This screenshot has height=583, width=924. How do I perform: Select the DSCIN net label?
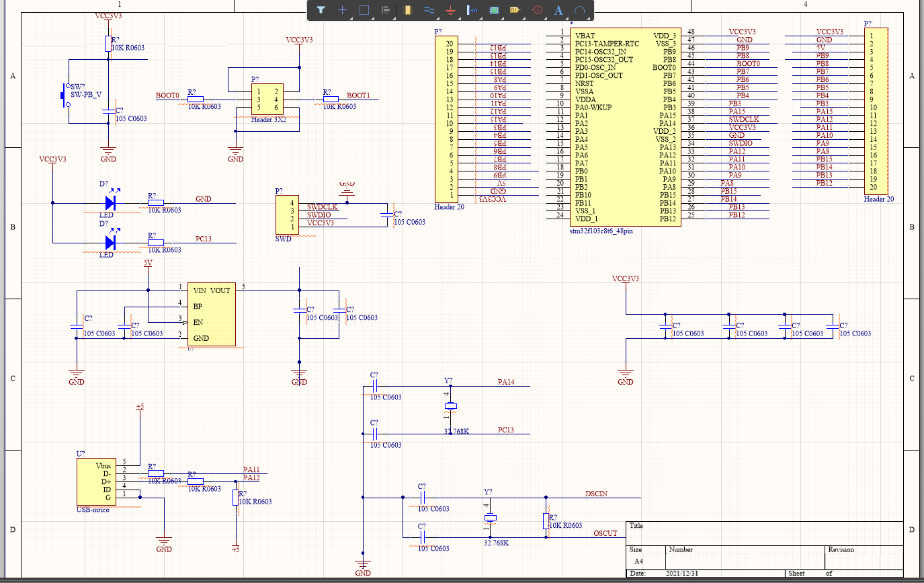click(x=596, y=494)
